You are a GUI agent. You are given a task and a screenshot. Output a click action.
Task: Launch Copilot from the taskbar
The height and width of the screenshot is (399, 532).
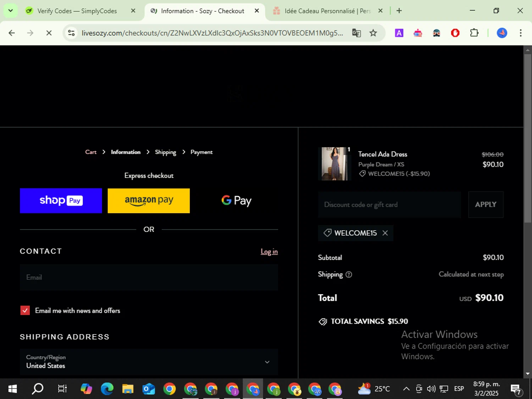86,389
